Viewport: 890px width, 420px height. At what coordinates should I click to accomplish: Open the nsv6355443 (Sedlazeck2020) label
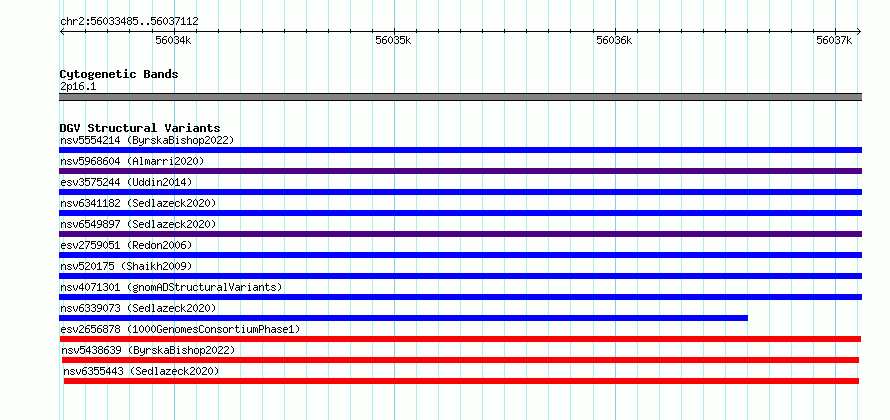click(141, 371)
